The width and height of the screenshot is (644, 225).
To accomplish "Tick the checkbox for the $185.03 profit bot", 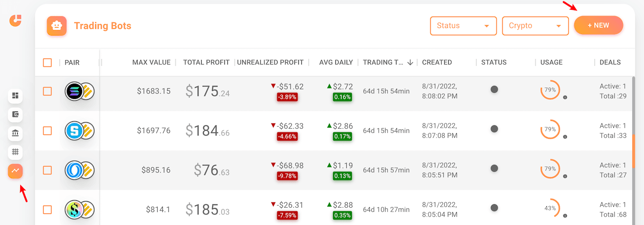I will [x=47, y=210].
